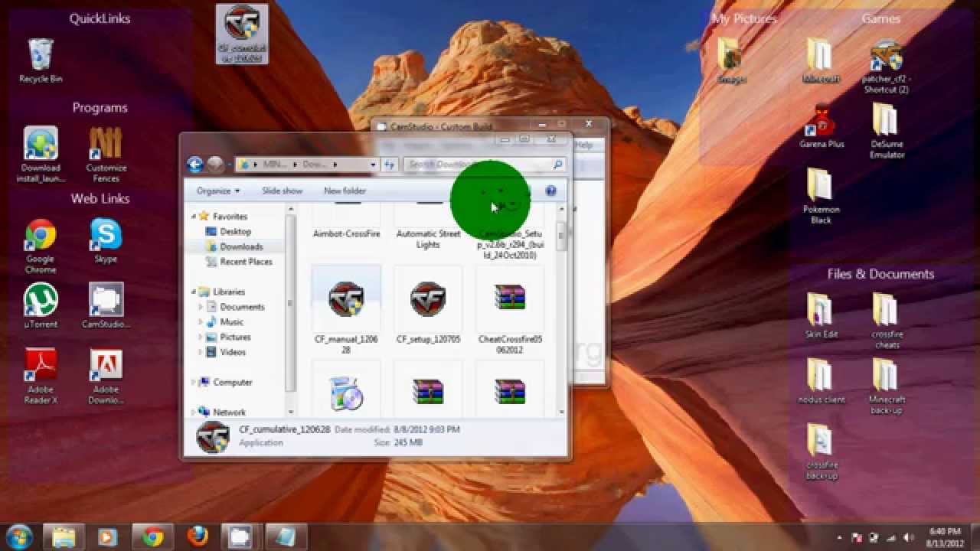Select the nodus client folder

click(821, 381)
